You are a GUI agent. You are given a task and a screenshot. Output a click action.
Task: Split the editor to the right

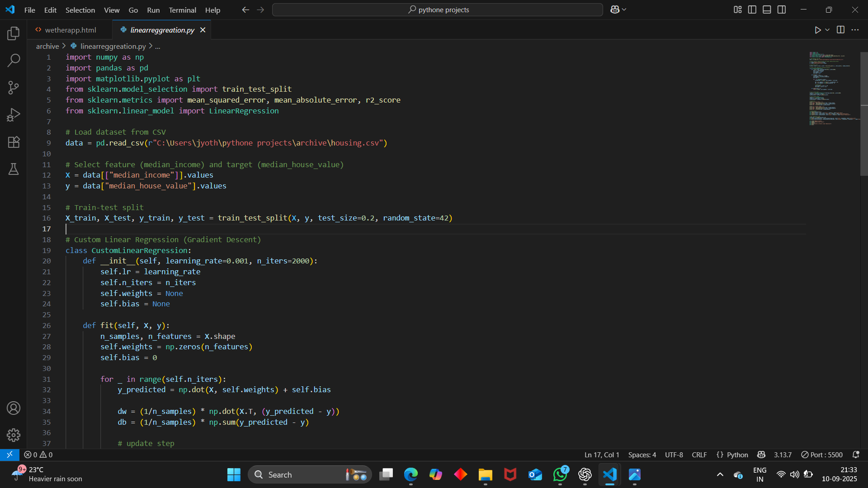coord(840,30)
